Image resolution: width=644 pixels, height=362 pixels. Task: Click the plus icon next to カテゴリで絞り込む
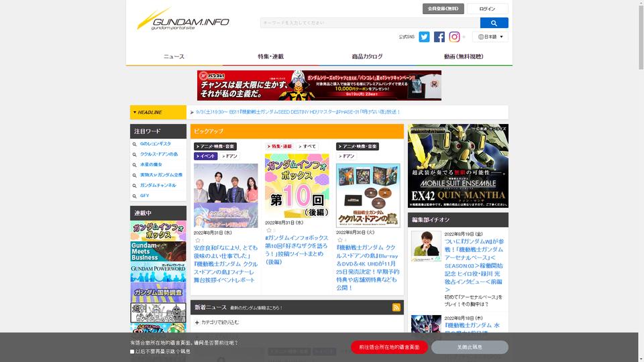(x=197, y=322)
